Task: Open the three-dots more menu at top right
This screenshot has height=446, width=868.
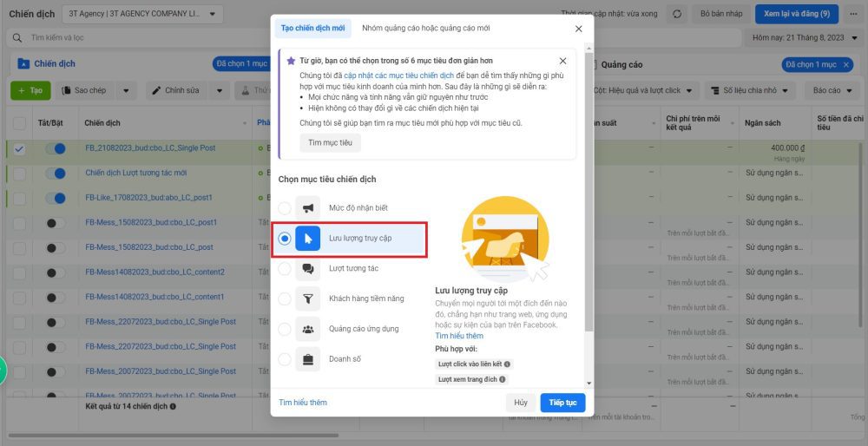Action: click(x=853, y=14)
